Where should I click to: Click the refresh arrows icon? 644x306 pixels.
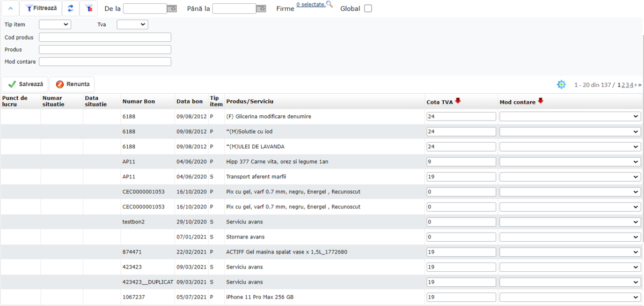70,8
